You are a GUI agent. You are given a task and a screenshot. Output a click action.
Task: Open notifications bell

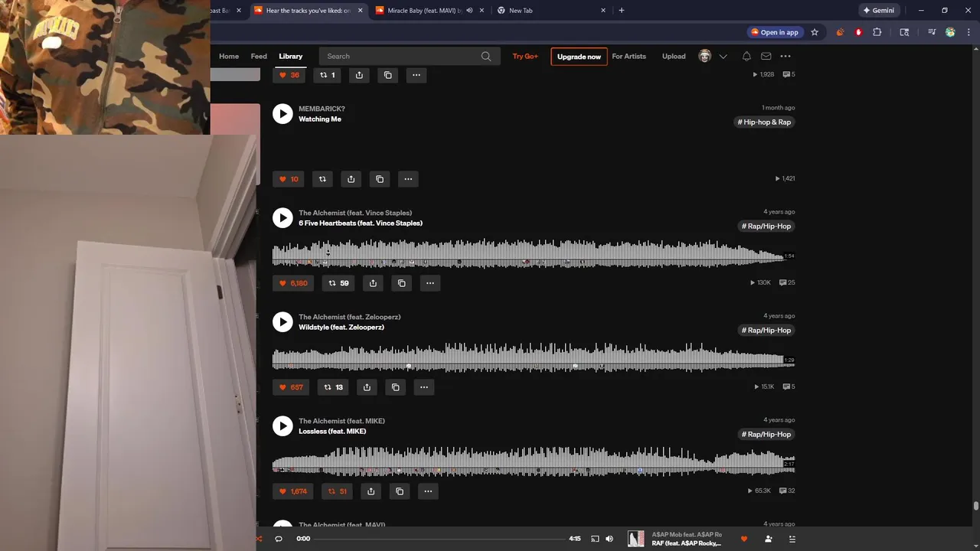[746, 56]
